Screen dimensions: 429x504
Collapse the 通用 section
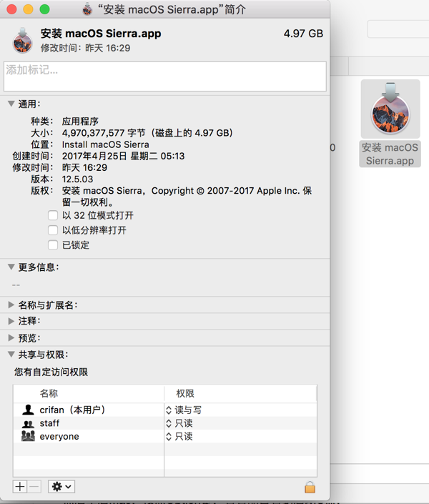11,104
